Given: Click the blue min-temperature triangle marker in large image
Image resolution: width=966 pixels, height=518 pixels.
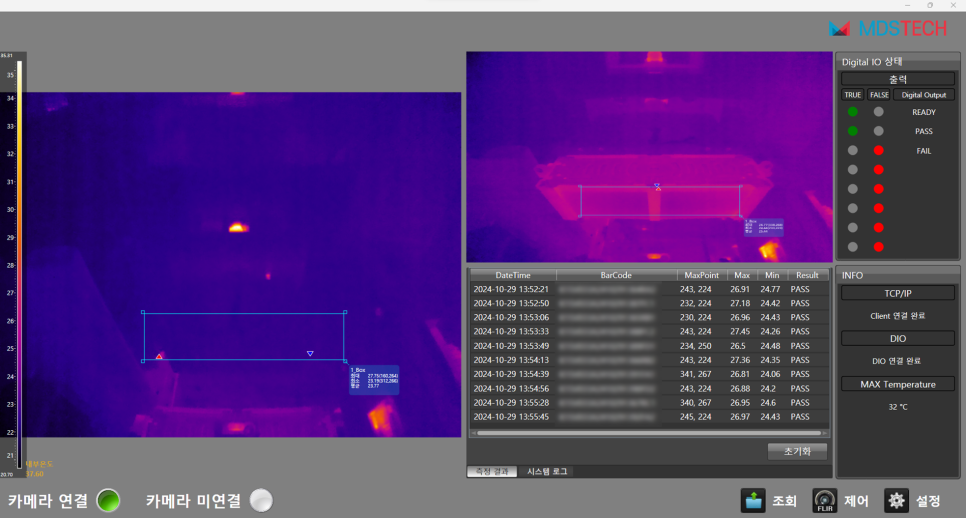Looking at the screenshot, I should (310, 354).
